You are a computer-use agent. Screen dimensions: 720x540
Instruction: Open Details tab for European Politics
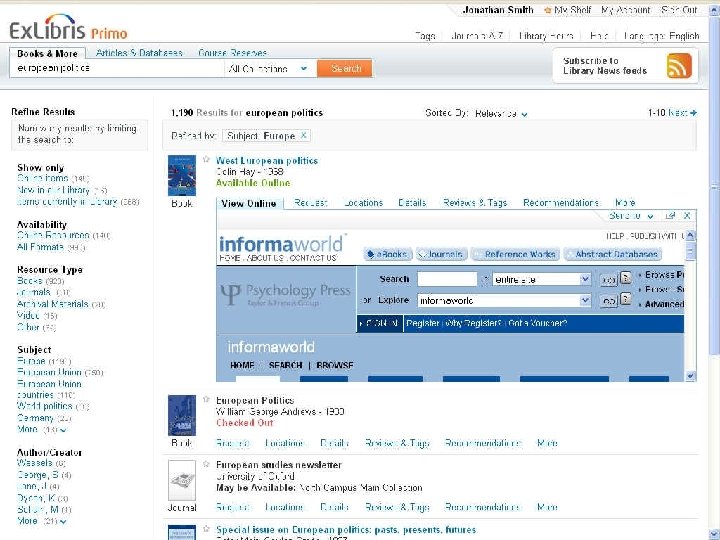334,443
